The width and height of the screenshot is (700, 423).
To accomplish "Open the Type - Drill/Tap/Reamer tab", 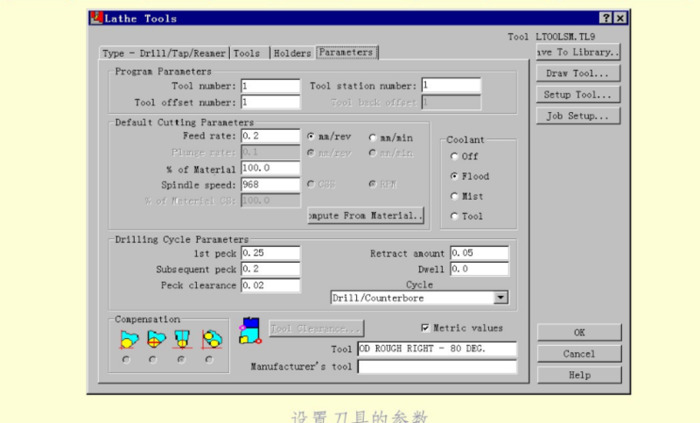I will (x=165, y=53).
